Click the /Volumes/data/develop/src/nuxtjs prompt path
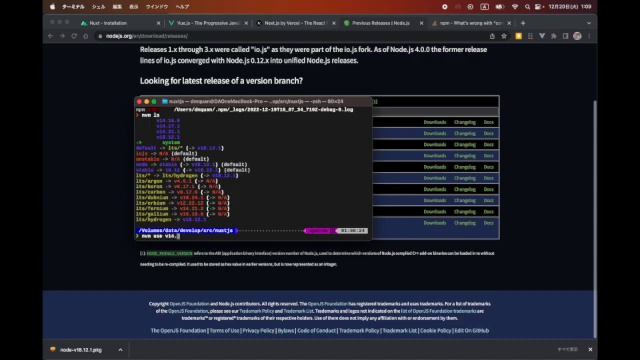The image size is (640, 360). (x=186, y=231)
